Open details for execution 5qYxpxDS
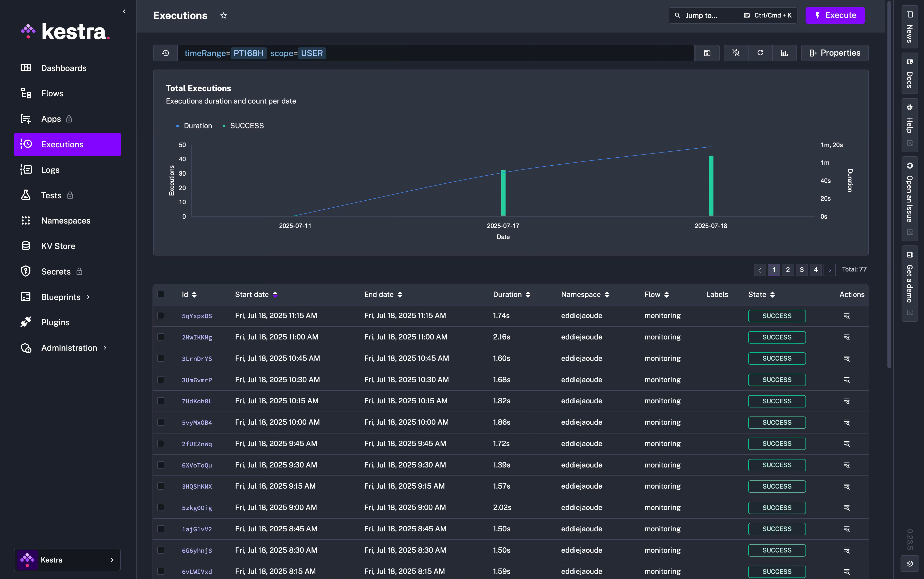This screenshot has height=579, width=924. (x=847, y=316)
